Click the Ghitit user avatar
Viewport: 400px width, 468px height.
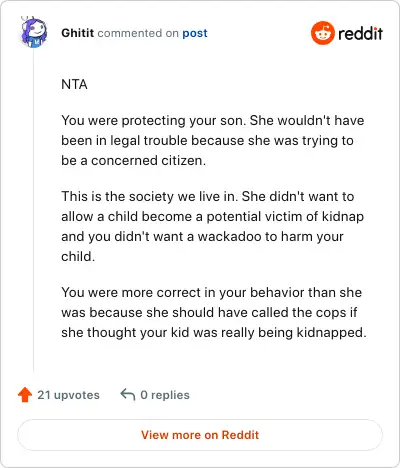point(34,32)
